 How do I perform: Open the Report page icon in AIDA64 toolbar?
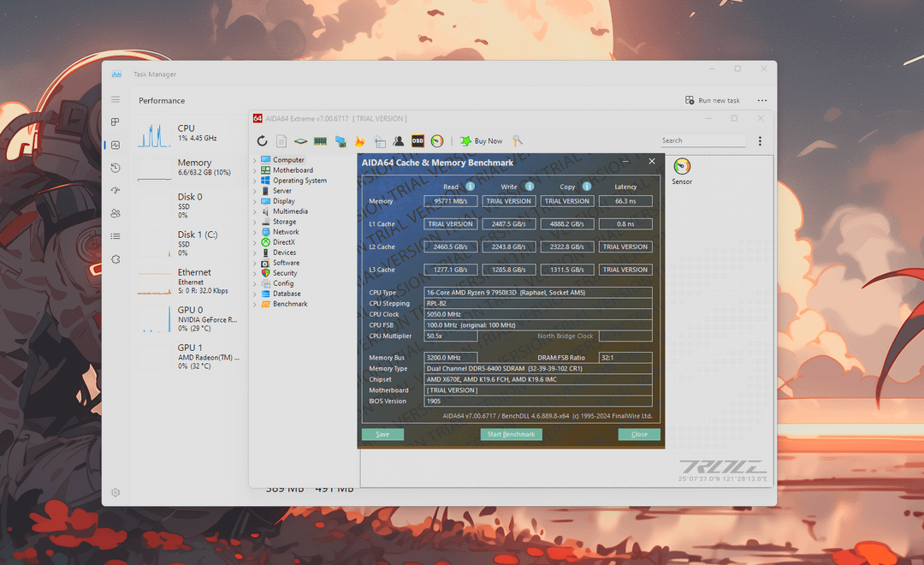(281, 141)
